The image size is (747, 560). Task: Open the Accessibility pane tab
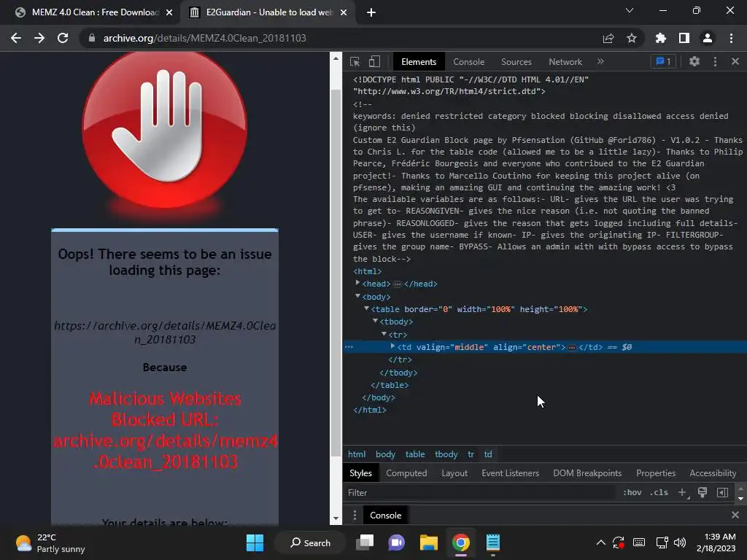[x=713, y=473]
